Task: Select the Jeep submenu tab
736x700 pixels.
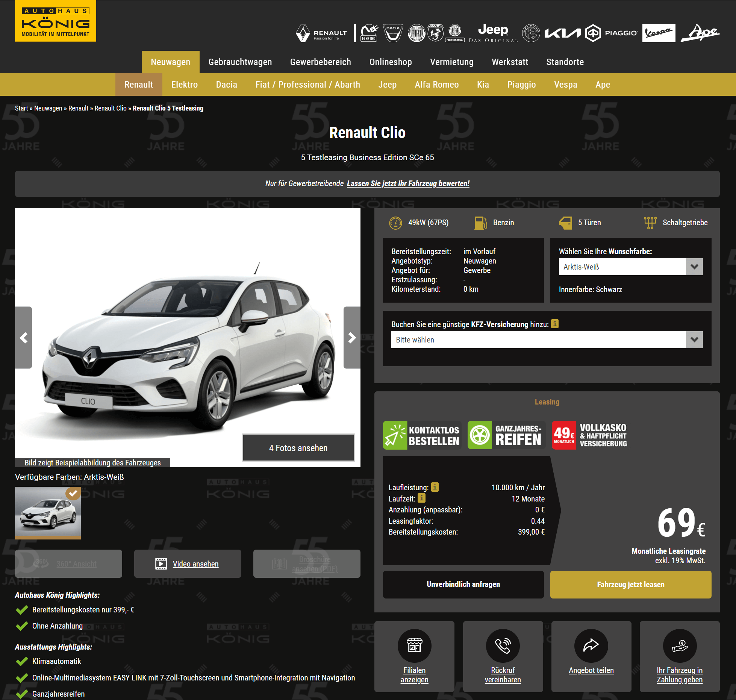Action: click(x=388, y=85)
